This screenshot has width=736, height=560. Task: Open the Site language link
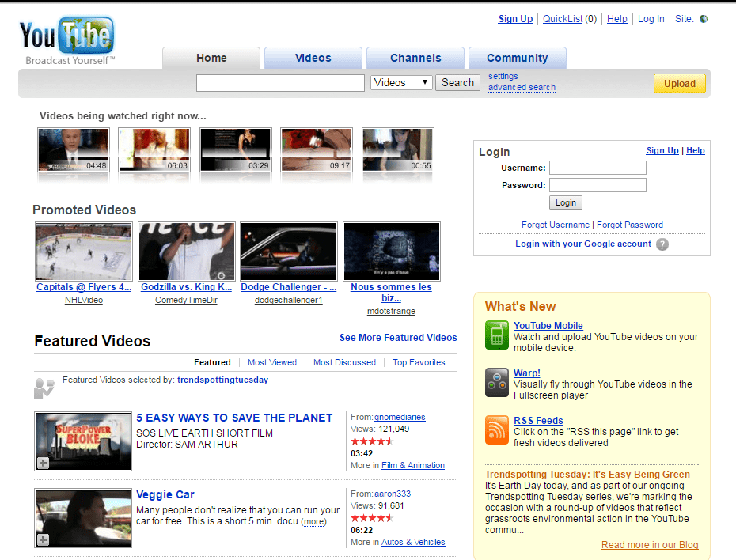[x=685, y=19]
